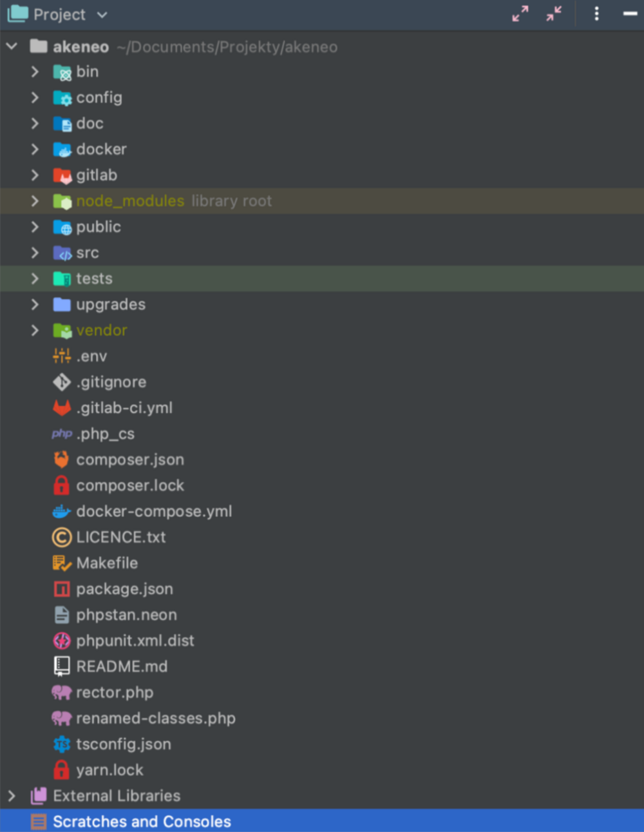Expand the vendor folder

click(x=35, y=331)
